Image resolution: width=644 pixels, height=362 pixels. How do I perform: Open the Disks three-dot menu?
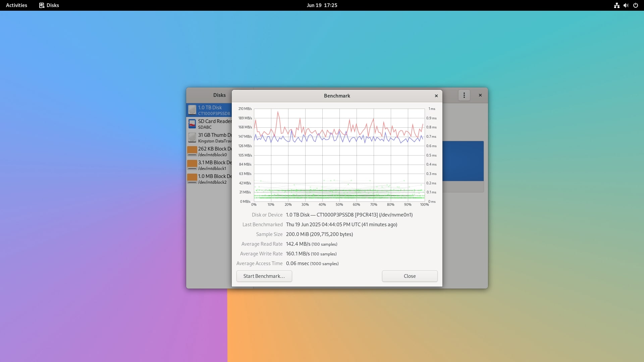[x=464, y=95]
